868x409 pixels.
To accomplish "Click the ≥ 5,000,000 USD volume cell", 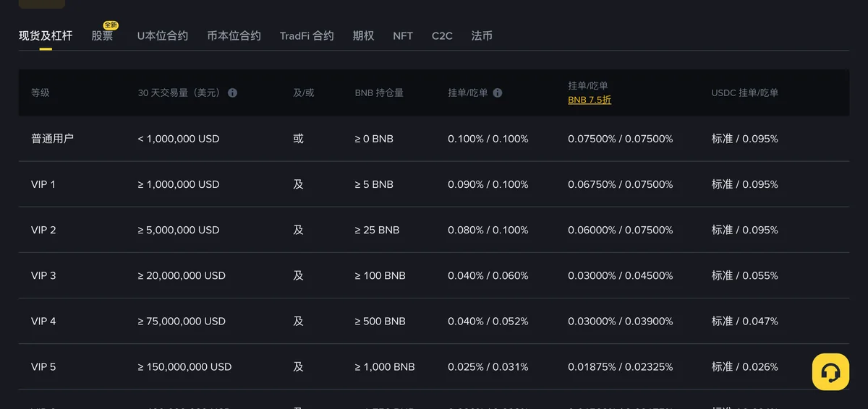I will coord(179,230).
